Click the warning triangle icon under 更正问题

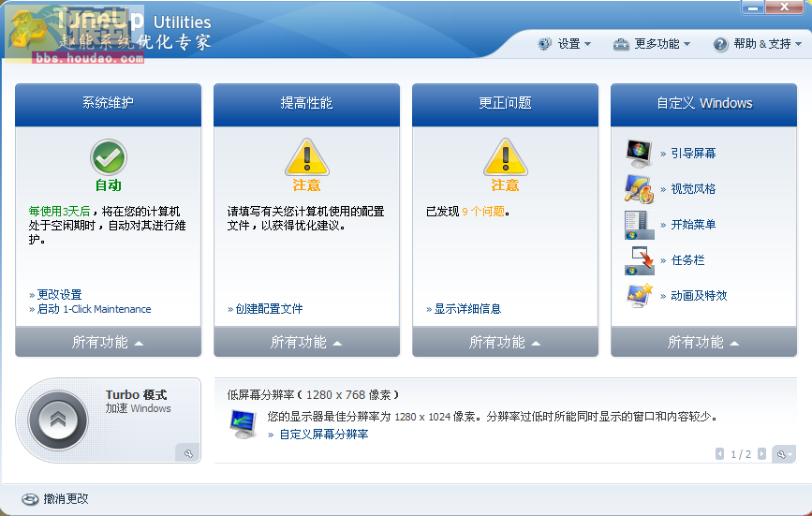click(x=506, y=157)
